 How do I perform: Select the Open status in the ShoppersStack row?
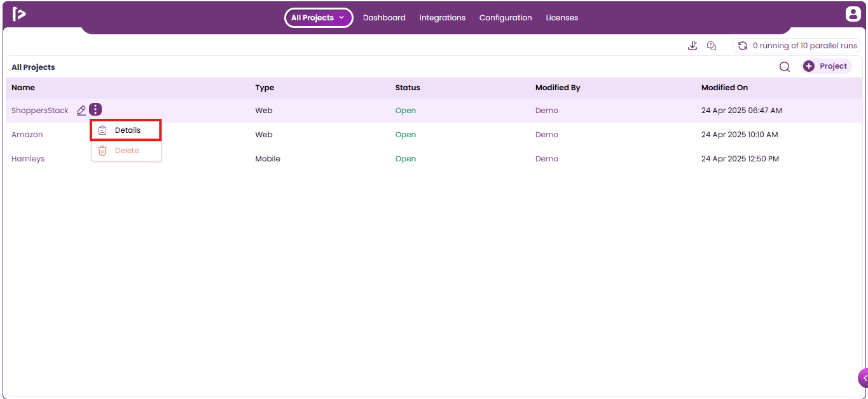406,111
